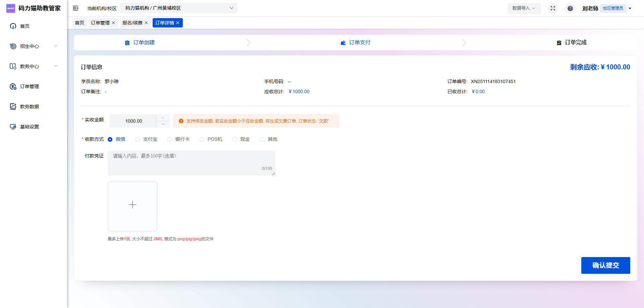Open 订单管理 in the sidebar
Image resolution: width=644 pixels, height=308 pixels.
29,86
